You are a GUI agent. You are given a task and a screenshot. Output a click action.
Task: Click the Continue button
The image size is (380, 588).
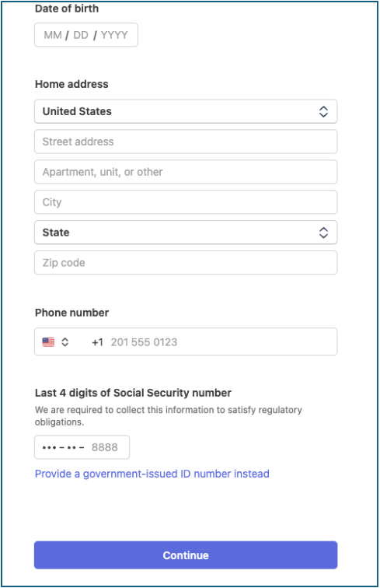click(186, 555)
